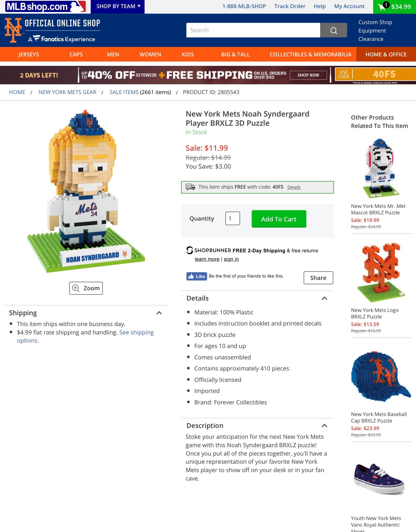Open the Collectibles & Memorabilia menu

pos(310,54)
